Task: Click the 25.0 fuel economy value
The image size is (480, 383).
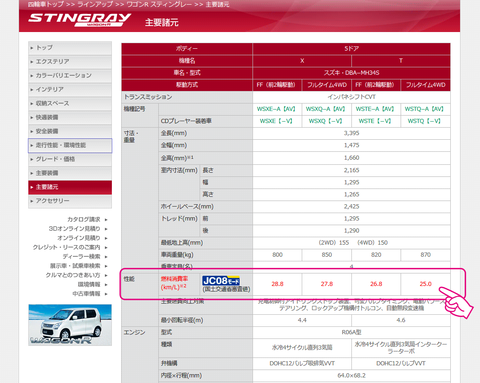Action: click(x=425, y=284)
